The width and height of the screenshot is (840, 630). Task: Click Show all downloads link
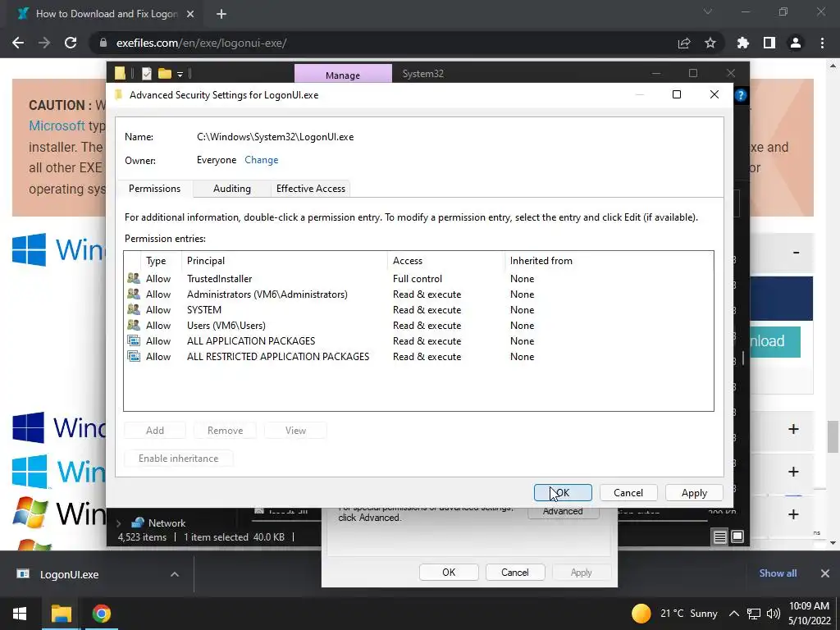778,573
